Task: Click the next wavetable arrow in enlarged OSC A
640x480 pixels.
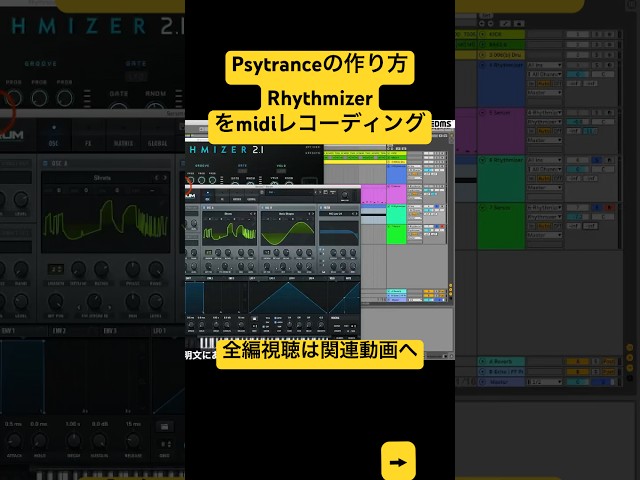Action: click(165, 178)
